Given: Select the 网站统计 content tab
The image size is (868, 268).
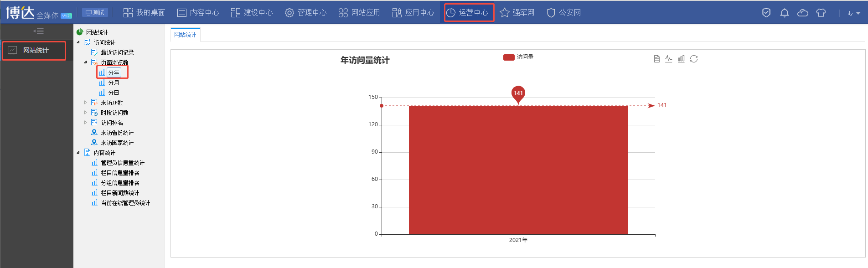Looking at the screenshot, I should pyautogui.click(x=185, y=35).
